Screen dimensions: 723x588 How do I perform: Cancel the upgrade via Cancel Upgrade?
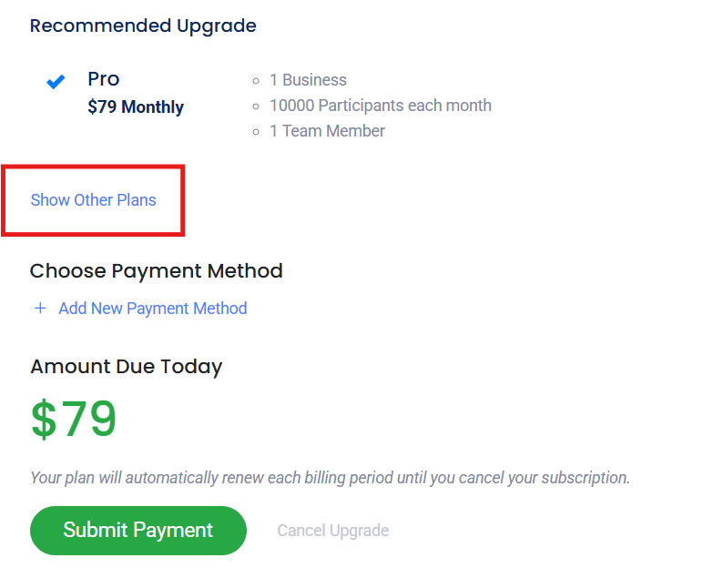click(332, 531)
